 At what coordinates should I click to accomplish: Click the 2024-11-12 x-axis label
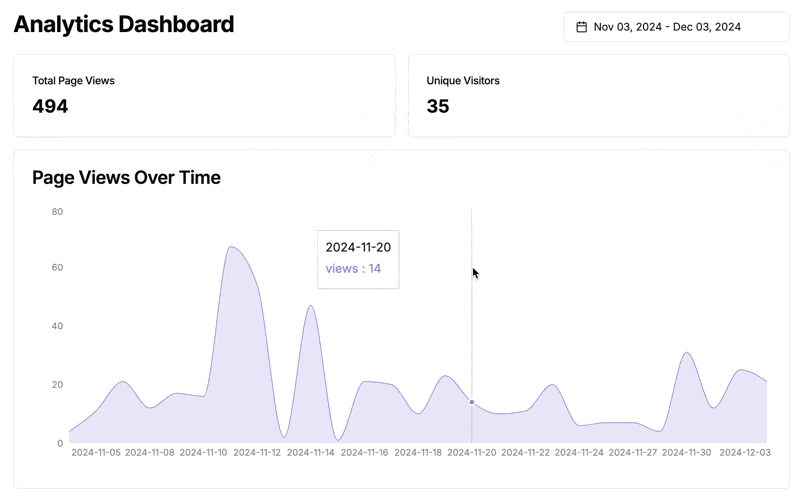tap(257, 453)
